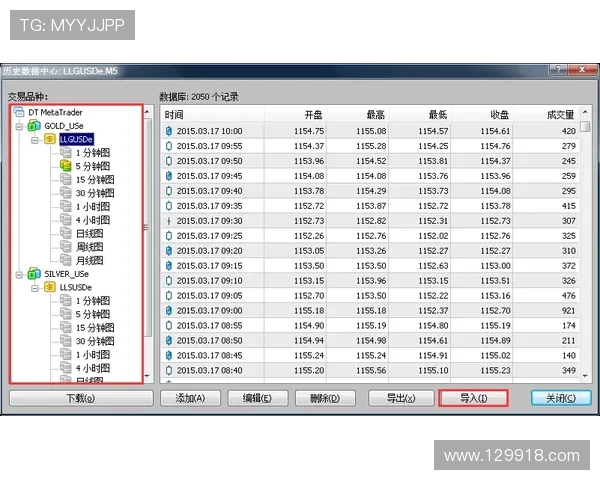The height and width of the screenshot is (480, 600).
Task: Select LLSUSDe 1 小时图 tree label
Action: click(x=93, y=354)
